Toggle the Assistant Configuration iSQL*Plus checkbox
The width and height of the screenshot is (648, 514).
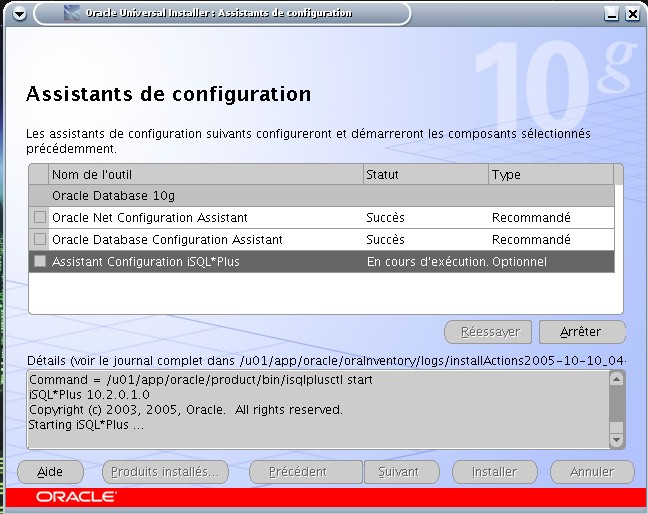coord(40,261)
